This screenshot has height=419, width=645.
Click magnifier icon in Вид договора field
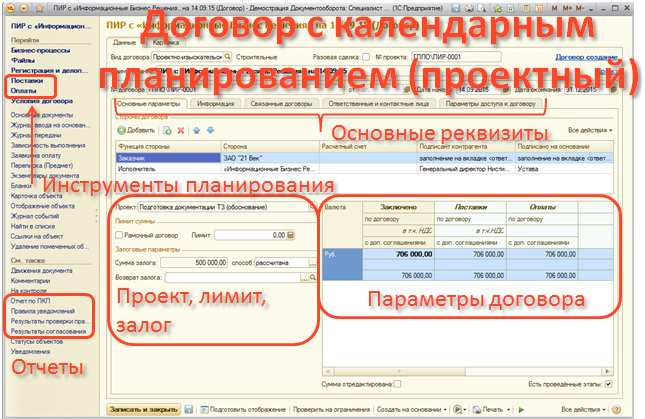228,58
